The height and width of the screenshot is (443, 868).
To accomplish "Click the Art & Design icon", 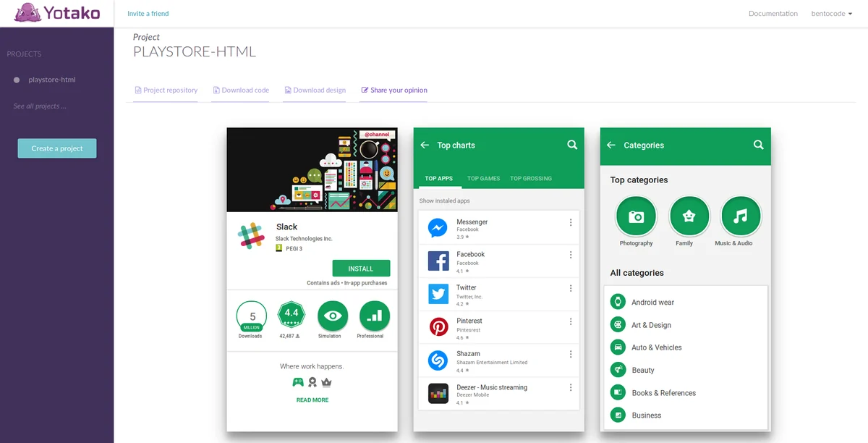I will click(x=618, y=324).
